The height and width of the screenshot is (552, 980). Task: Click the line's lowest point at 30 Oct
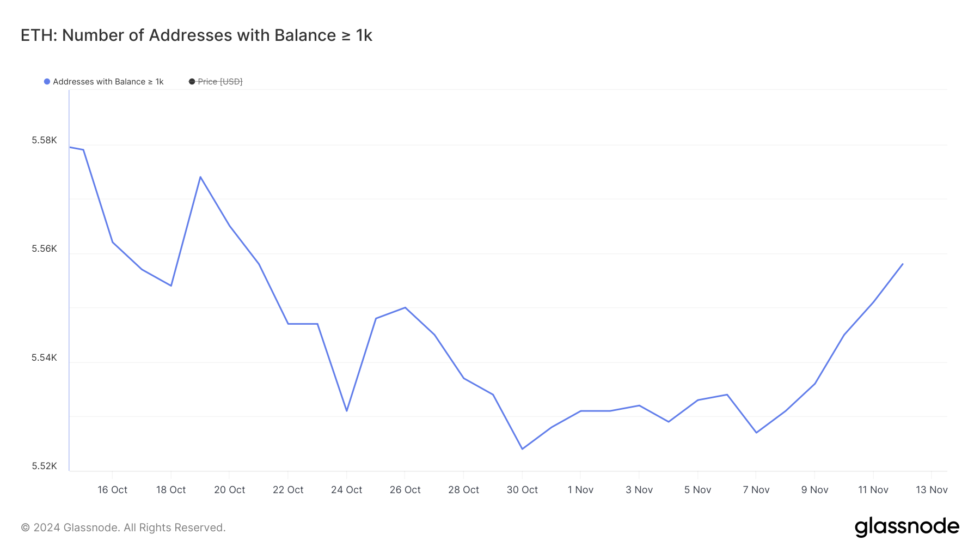(522, 449)
